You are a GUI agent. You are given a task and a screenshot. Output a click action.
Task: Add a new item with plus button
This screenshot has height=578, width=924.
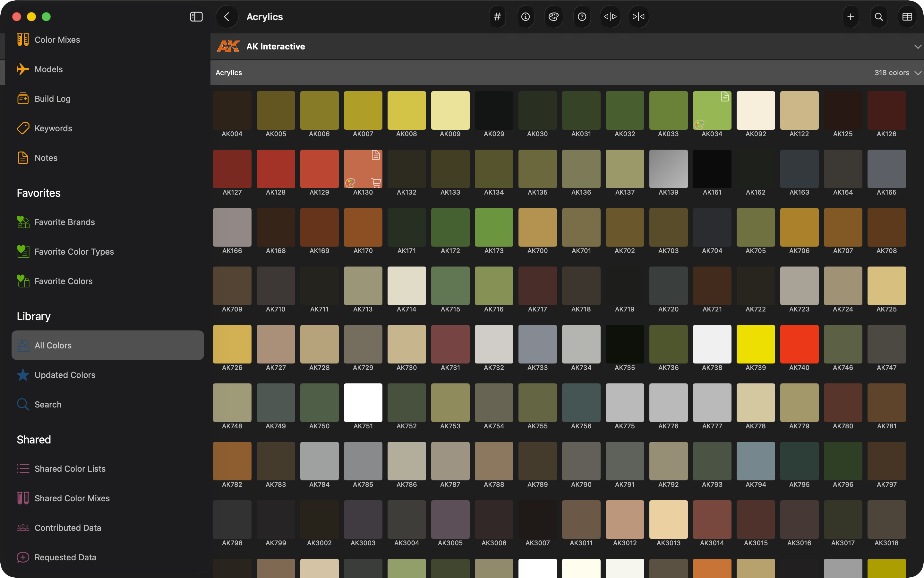pyautogui.click(x=851, y=17)
